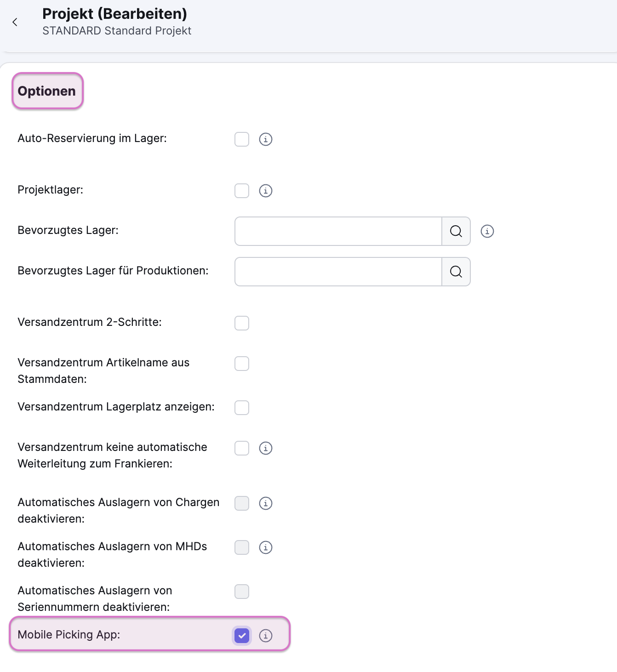Click info icon beside Bevorzugtes Lager
617x672 pixels.
(487, 231)
